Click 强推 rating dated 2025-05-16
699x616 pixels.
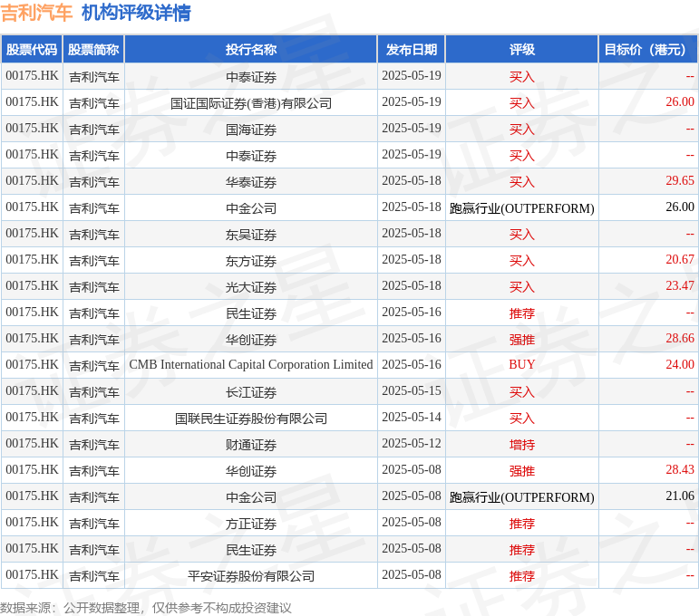[522, 340]
